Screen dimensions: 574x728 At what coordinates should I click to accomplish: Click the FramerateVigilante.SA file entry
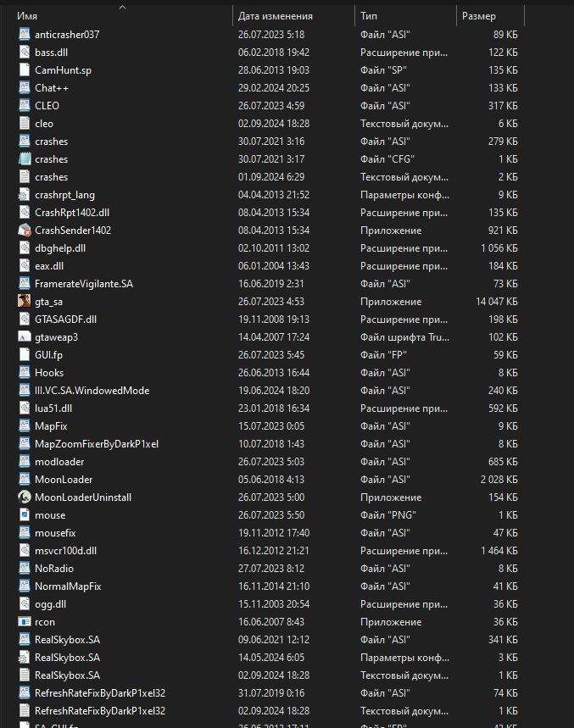point(83,284)
